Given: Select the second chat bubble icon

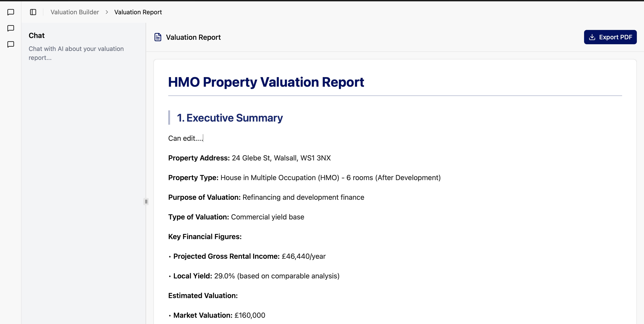Looking at the screenshot, I should (x=11, y=28).
